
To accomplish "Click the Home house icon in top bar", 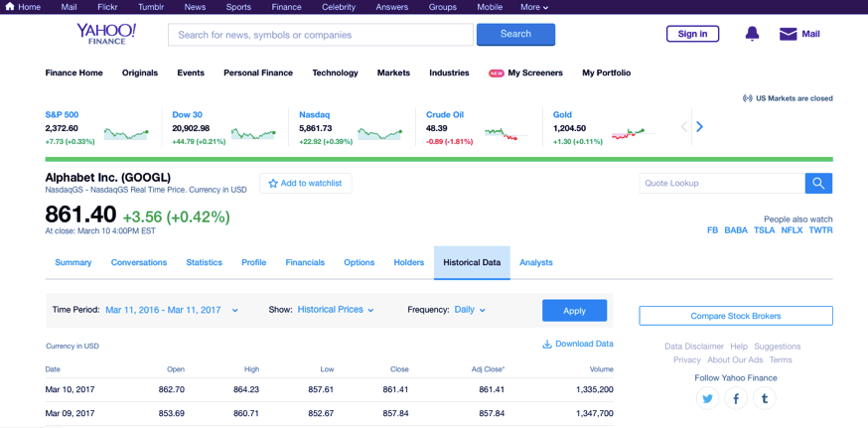I will (9, 7).
